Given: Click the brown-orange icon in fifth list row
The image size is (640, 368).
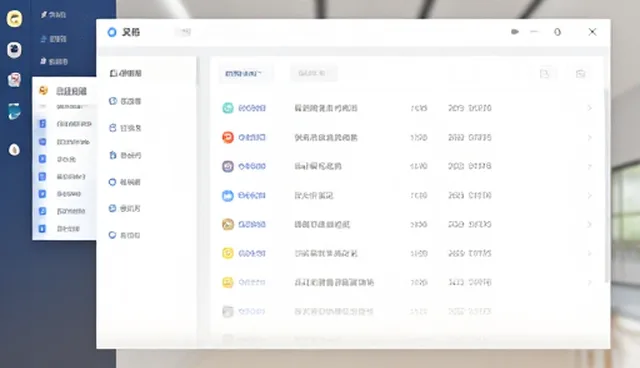Looking at the screenshot, I should (228, 224).
